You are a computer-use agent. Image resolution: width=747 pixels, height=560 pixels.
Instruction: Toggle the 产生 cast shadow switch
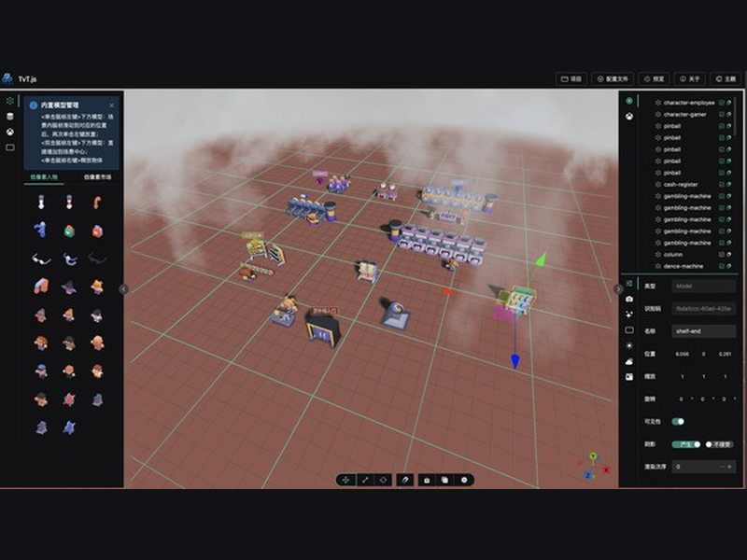686,444
